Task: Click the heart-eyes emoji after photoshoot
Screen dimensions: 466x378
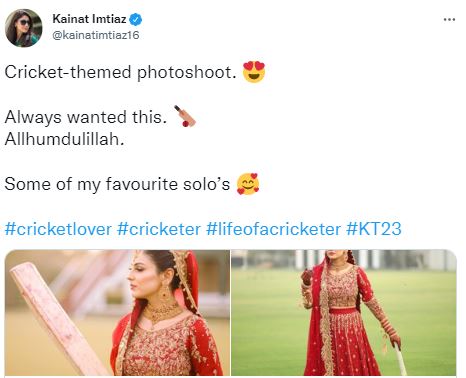Action: click(x=254, y=72)
